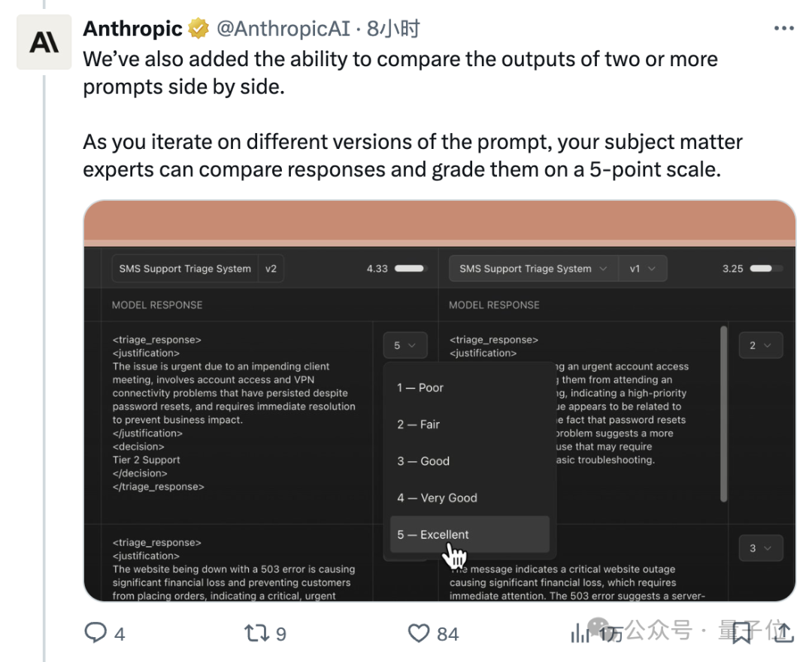This screenshot has width=812, height=662.
Task: Open the view analytics bar chart icon
Action: [x=580, y=633]
